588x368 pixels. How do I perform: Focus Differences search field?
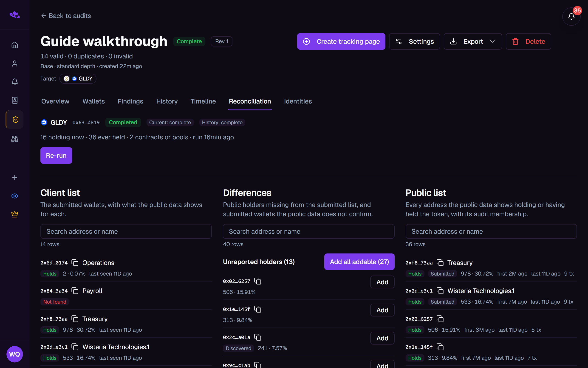coord(308,231)
